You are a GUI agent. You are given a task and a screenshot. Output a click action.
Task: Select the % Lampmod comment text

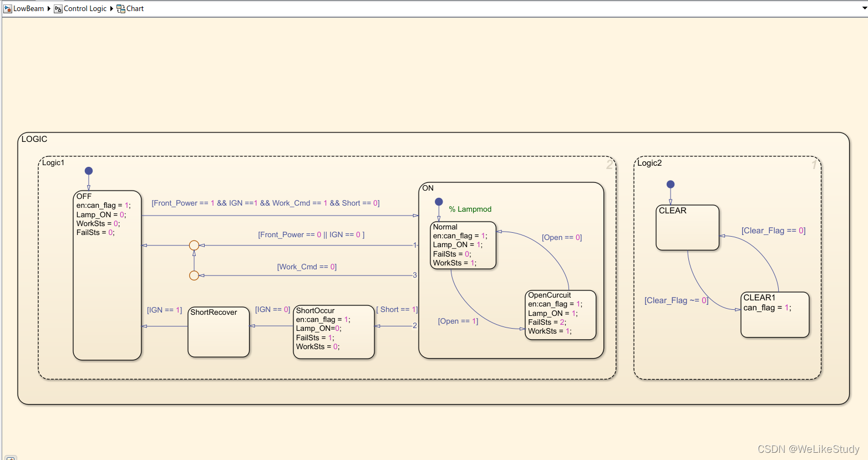[x=470, y=209]
